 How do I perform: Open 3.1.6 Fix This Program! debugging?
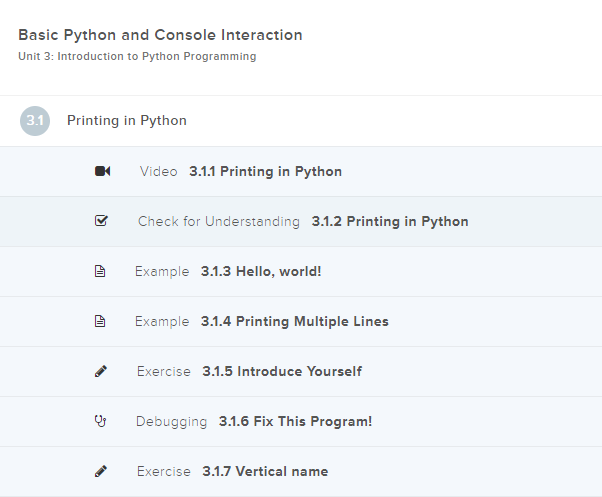(295, 421)
